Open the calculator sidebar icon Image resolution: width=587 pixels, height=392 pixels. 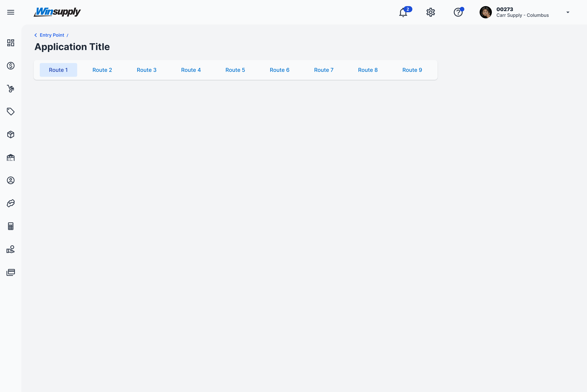pyautogui.click(x=11, y=226)
